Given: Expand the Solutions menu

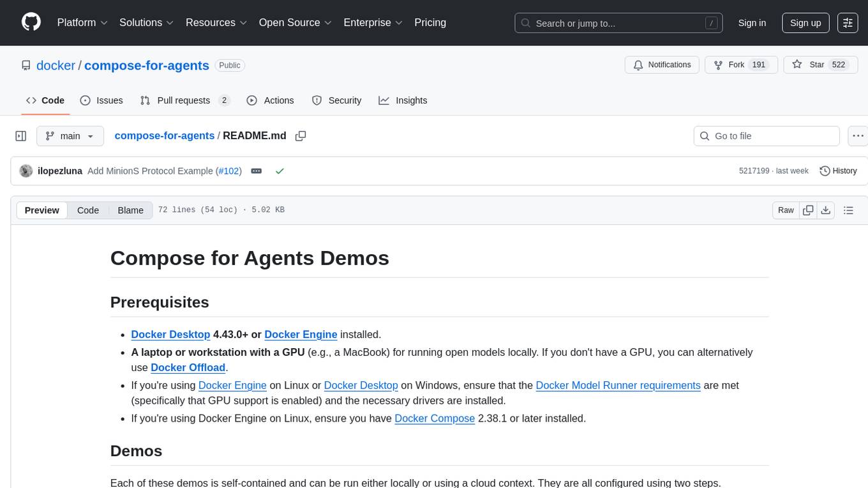Looking at the screenshot, I should click(147, 22).
